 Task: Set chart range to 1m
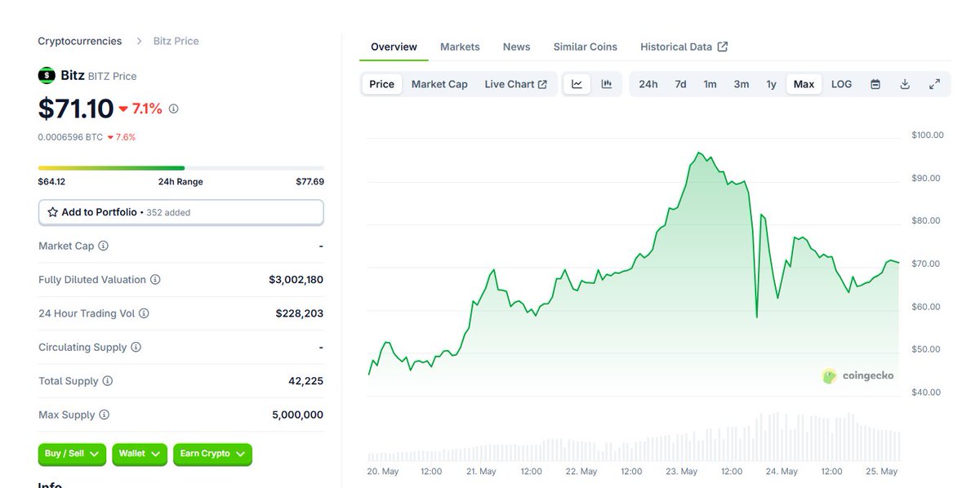[710, 84]
